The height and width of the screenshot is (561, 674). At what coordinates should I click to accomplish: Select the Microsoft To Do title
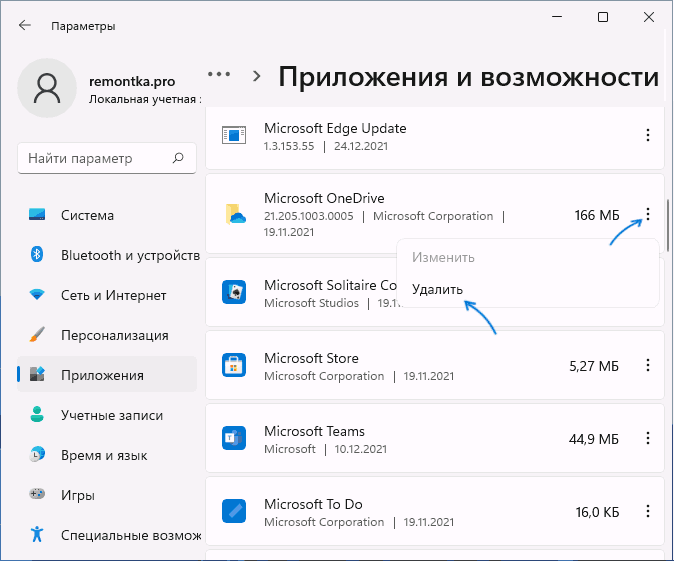[313, 504]
